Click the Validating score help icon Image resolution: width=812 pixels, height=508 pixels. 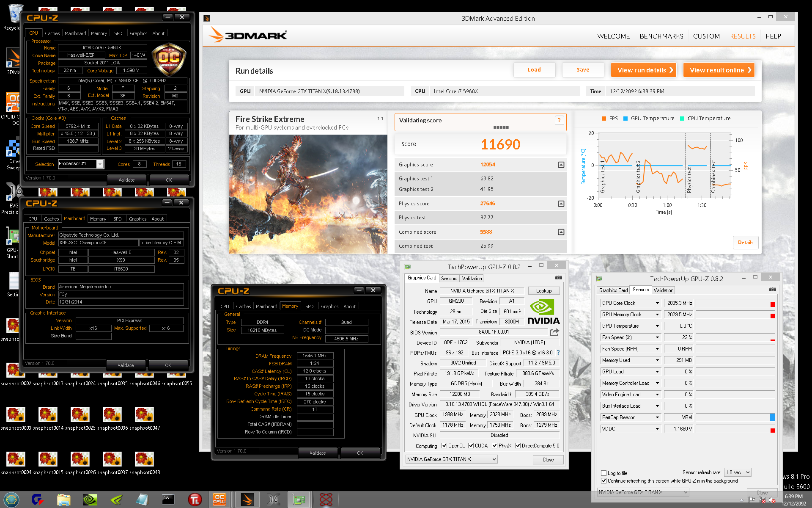(559, 120)
